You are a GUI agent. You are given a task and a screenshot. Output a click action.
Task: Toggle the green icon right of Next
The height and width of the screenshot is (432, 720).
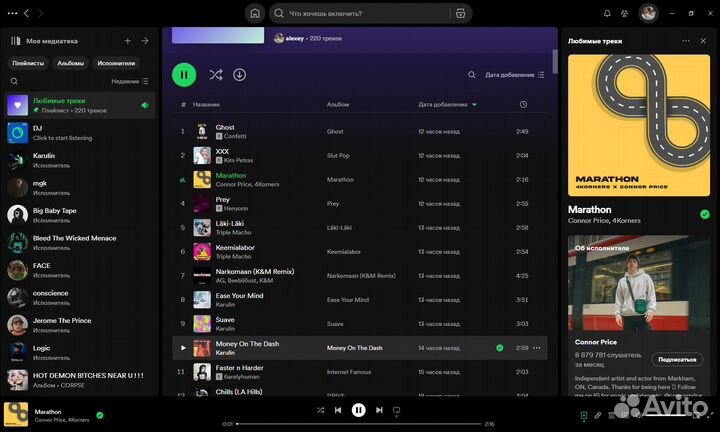pos(396,410)
